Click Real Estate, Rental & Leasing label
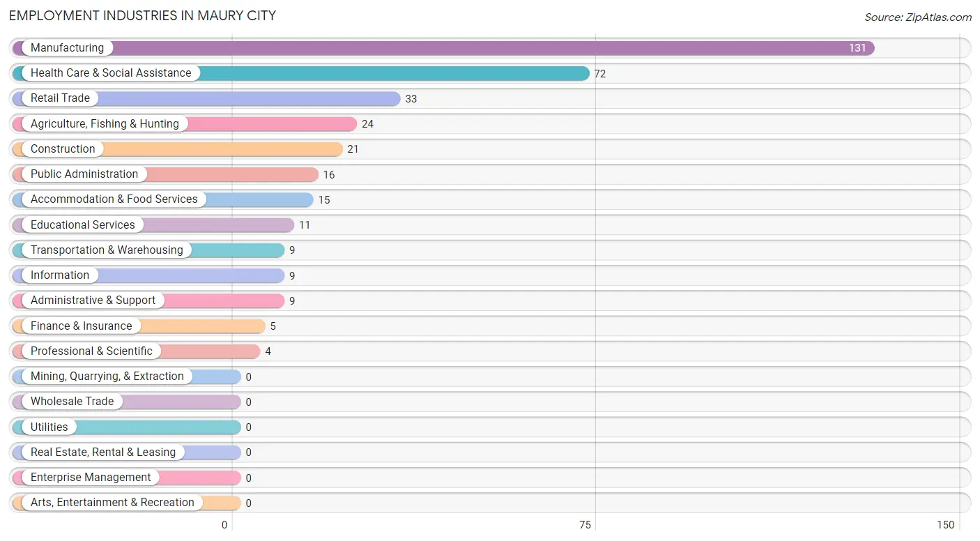The width and height of the screenshot is (980, 541). point(103,452)
